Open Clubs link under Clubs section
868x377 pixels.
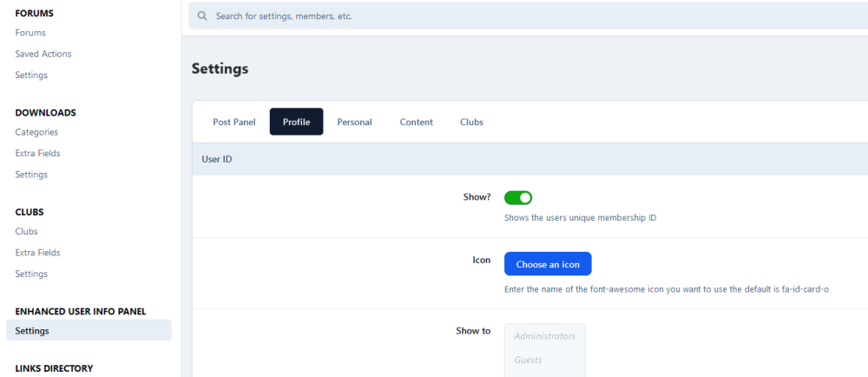tap(27, 231)
